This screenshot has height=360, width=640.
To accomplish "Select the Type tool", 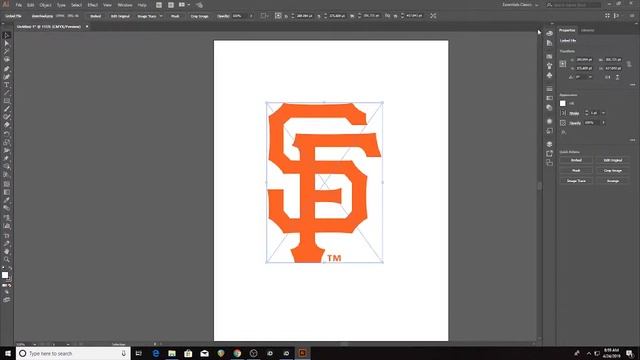I will (7, 85).
